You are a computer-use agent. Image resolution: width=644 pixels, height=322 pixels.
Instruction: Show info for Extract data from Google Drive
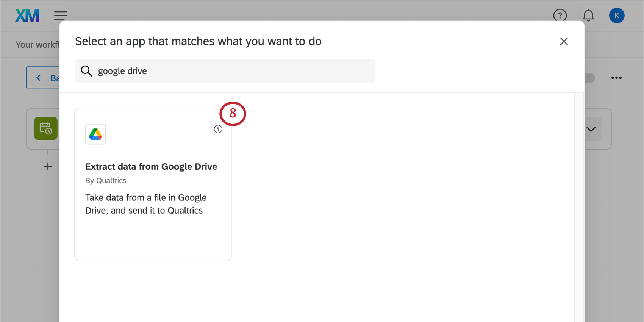(218, 129)
